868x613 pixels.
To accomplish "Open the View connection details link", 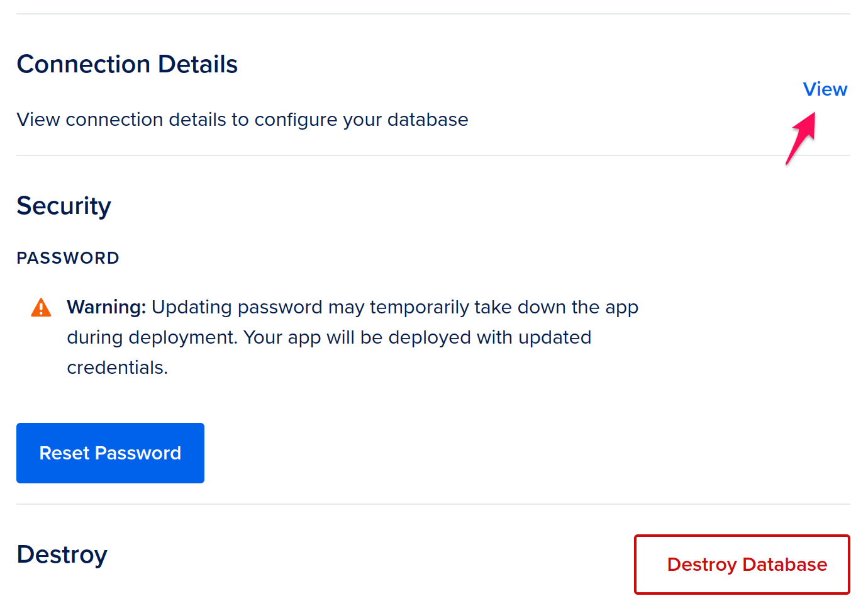I will (x=825, y=89).
